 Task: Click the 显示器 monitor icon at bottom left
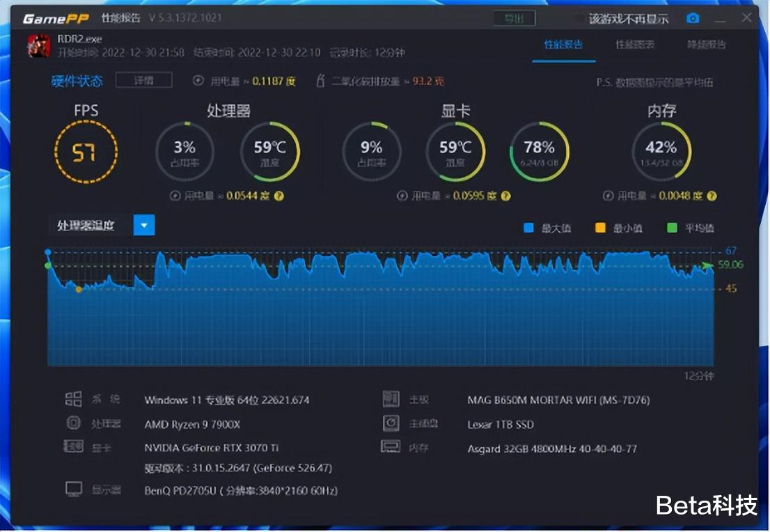click(x=74, y=489)
